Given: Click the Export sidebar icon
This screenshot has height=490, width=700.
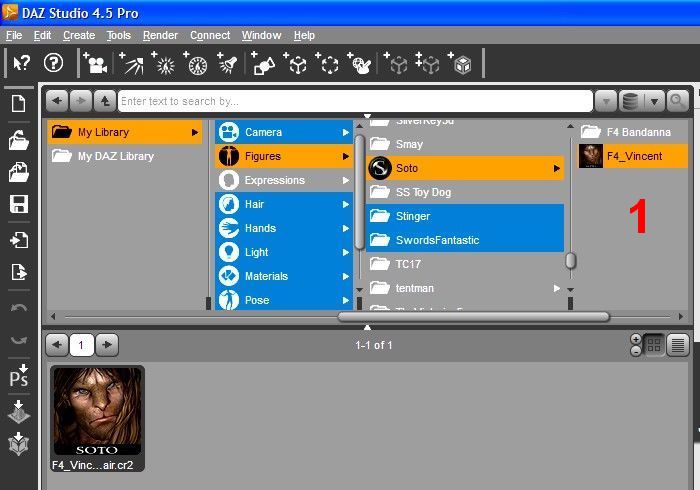Looking at the screenshot, I should (19, 272).
